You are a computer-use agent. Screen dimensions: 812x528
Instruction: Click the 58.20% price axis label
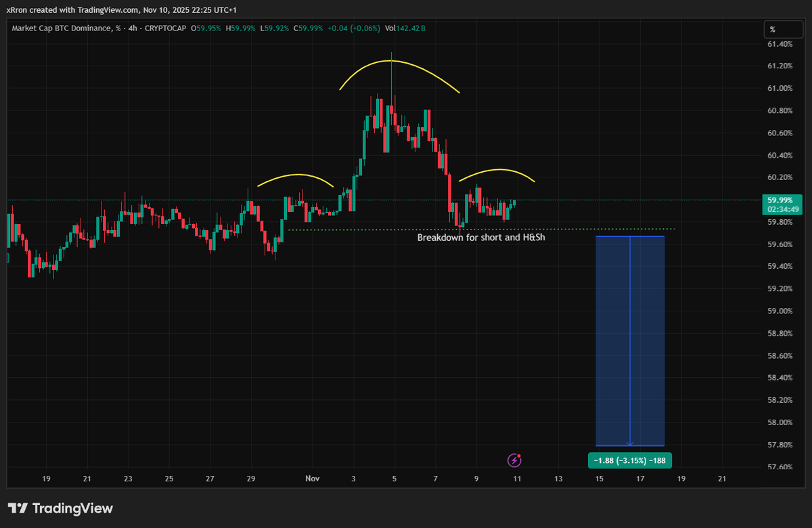click(780, 400)
